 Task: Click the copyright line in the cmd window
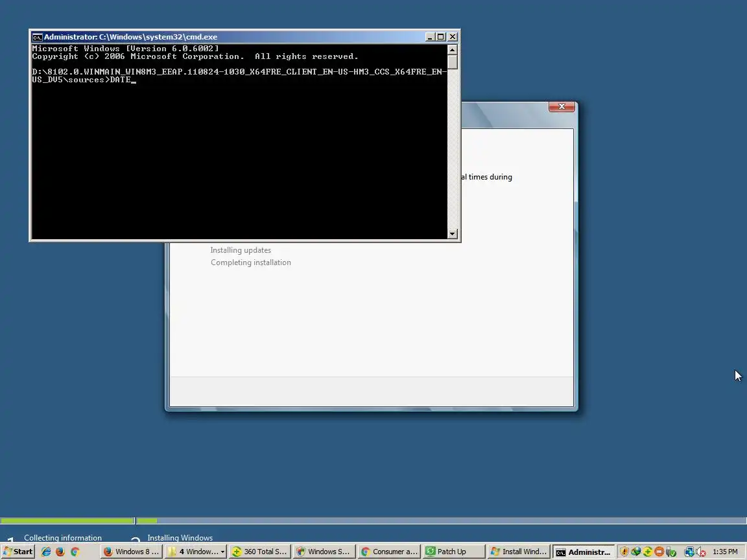(195, 56)
